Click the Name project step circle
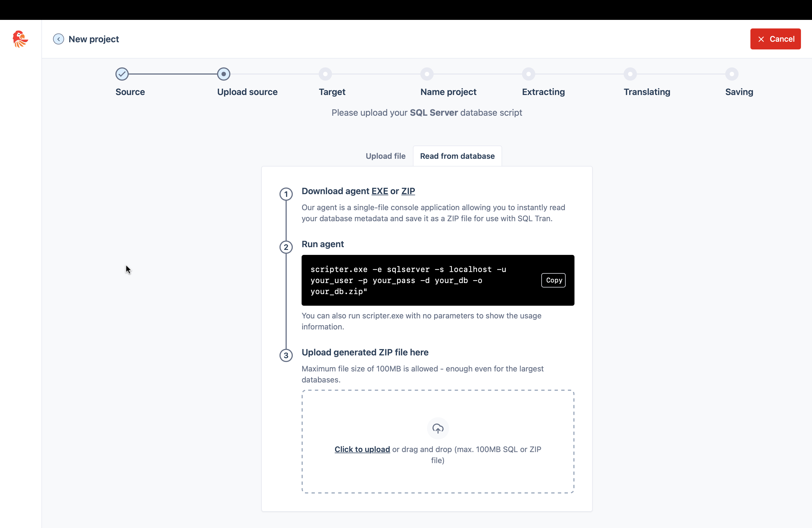The image size is (812, 528). 427,74
